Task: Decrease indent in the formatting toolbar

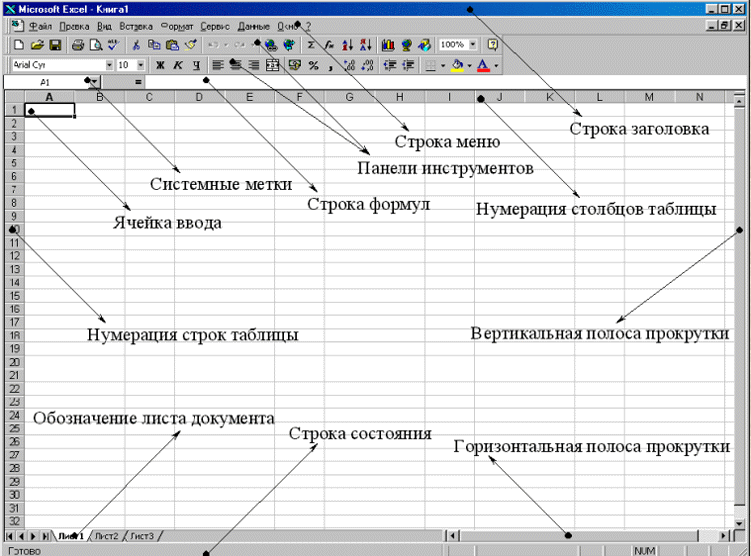Action: click(390, 65)
